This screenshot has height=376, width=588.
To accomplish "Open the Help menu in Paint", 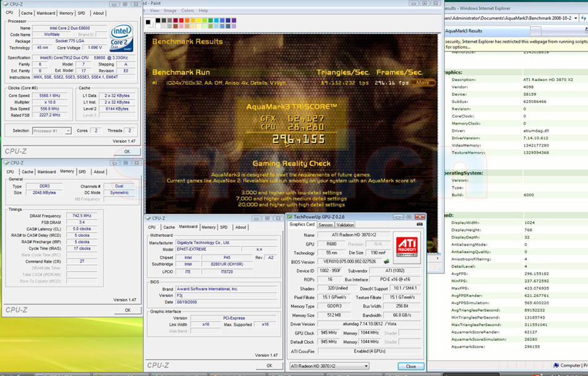I will tap(203, 11).
